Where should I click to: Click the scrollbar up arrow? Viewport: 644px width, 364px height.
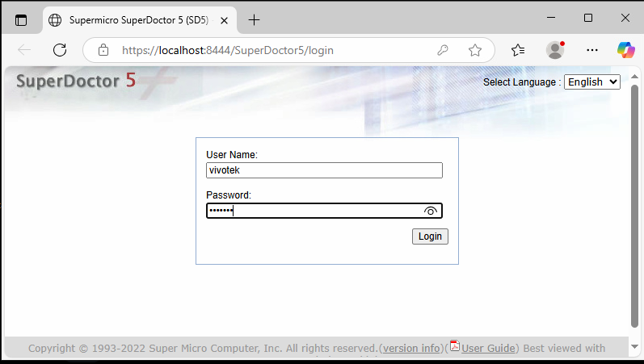(x=634, y=77)
